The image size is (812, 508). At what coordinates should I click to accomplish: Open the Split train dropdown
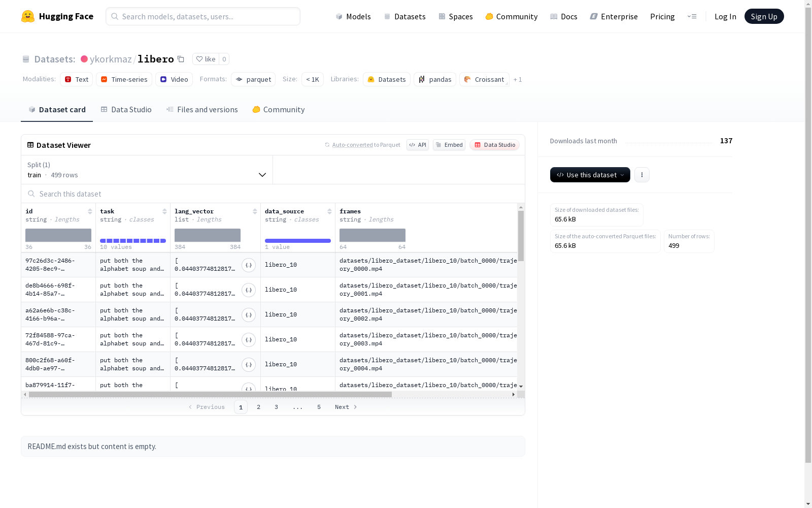(x=147, y=170)
